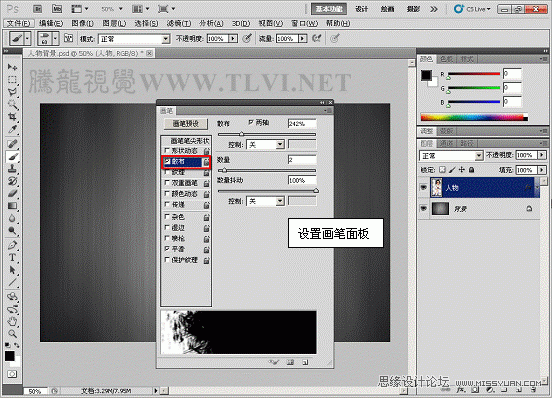Select the Crop tool
Viewport: 552px width, 398px height.
tap(12, 116)
